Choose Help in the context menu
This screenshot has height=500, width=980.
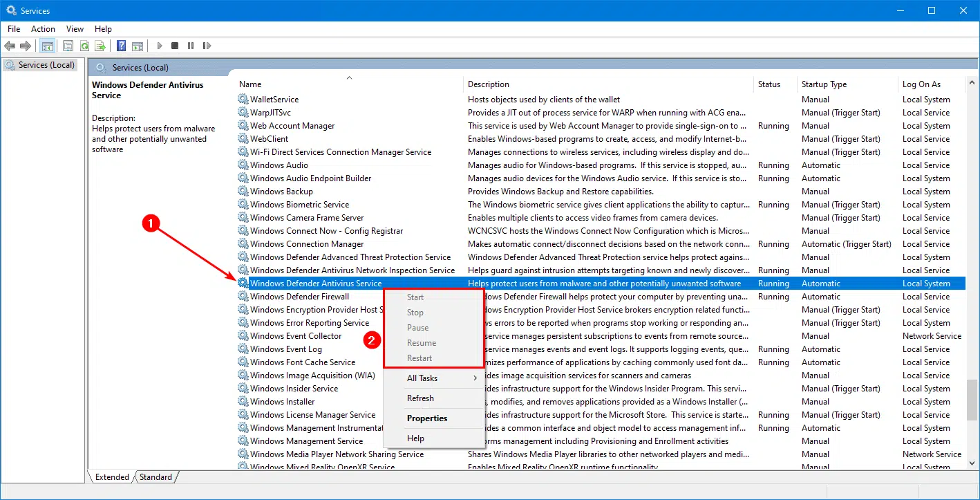(434, 438)
